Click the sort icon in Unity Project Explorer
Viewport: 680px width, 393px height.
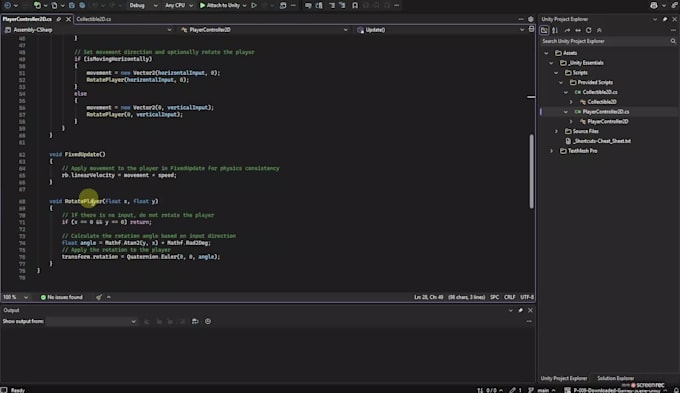pyautogui.click(x=555, y=30)
